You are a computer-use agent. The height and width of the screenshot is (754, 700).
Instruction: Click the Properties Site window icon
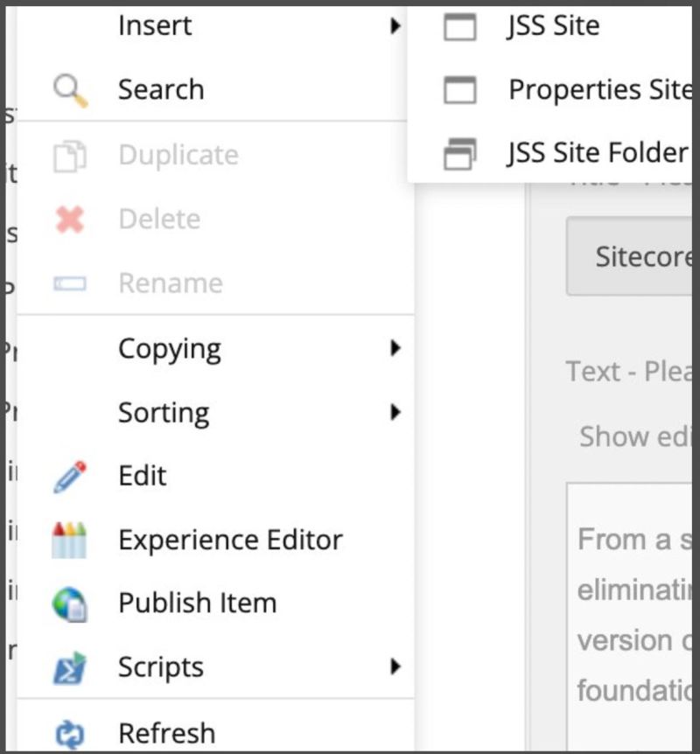(460, 89)
